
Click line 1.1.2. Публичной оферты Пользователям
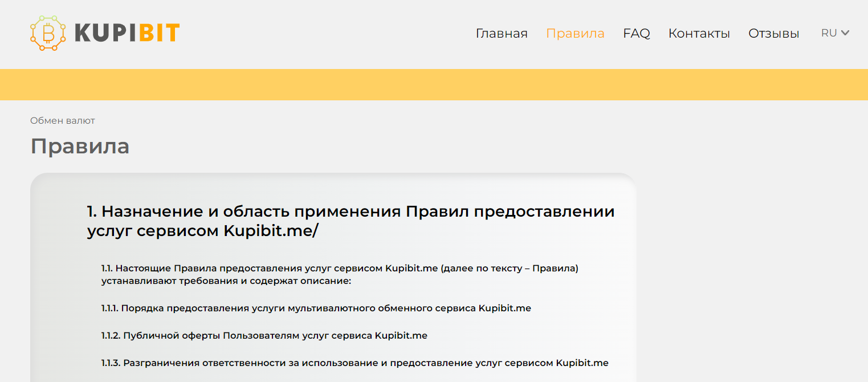264,336
